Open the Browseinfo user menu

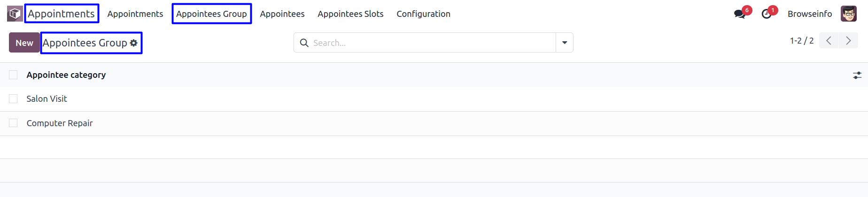click(x=810, y=14)
